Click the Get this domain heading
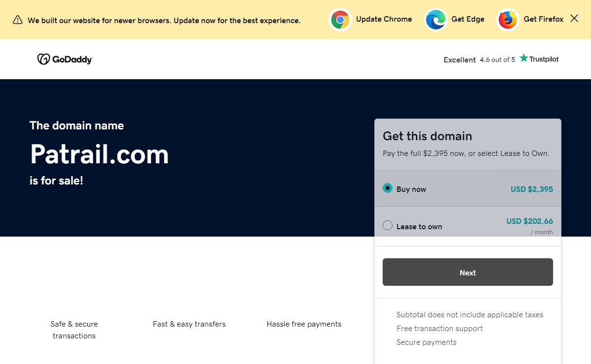 tap(427, 136)
